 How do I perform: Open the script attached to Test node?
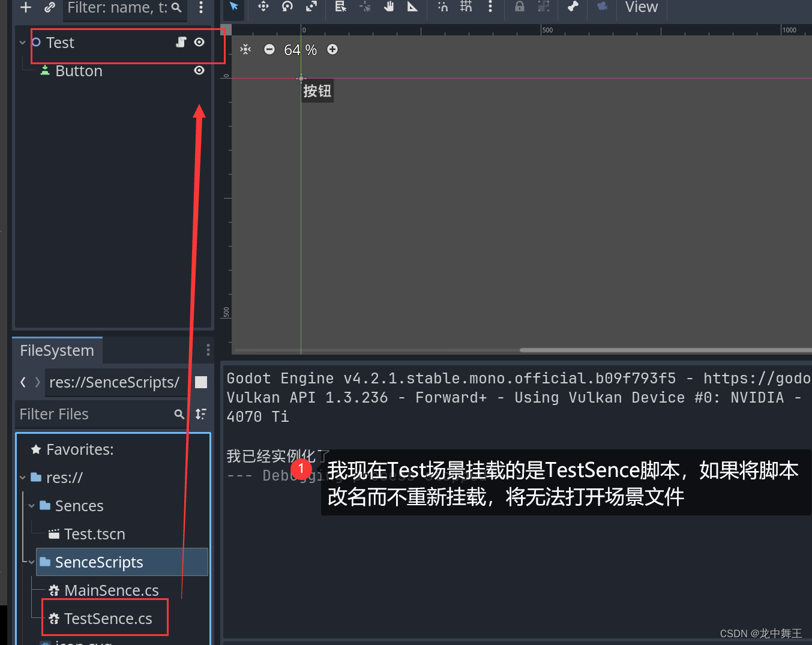(x=181, y=42)
